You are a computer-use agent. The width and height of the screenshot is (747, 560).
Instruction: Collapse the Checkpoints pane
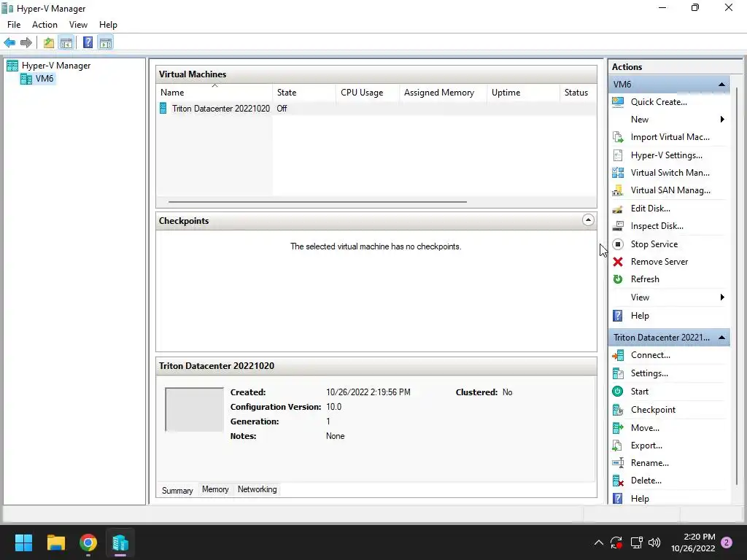coord(588,220)
